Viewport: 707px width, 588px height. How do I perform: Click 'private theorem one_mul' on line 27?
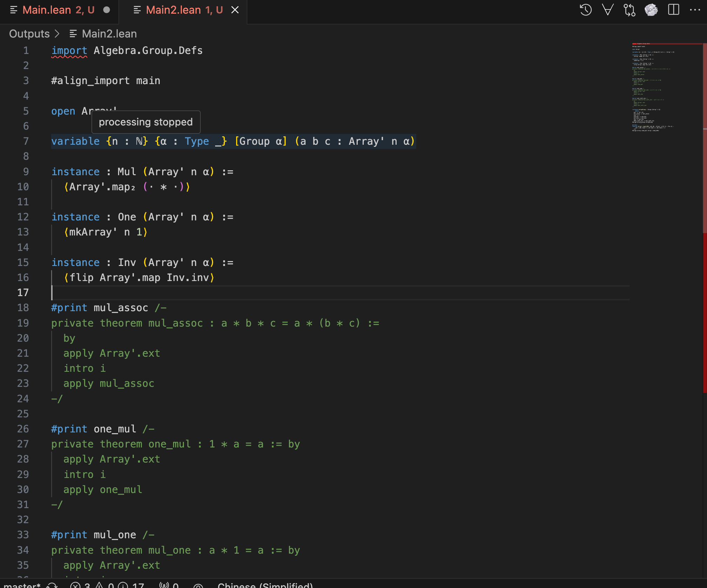[x=121, y=444]
